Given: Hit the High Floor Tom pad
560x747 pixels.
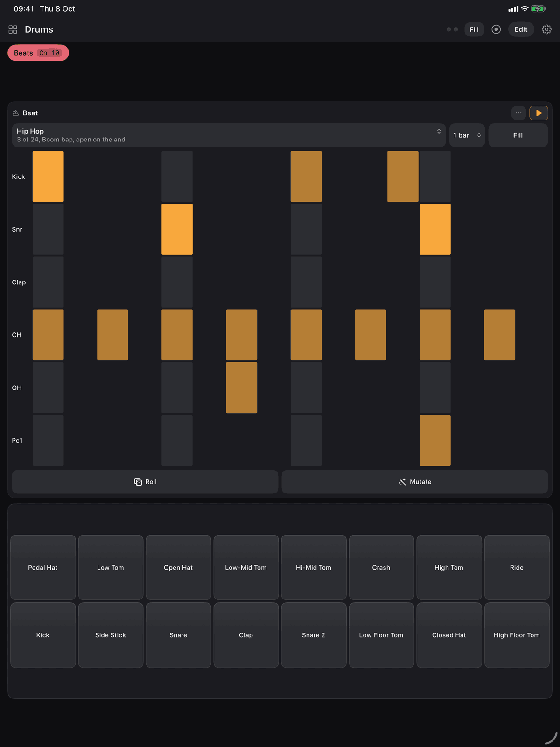Looking at the screenshot, I should coord(517,635).
